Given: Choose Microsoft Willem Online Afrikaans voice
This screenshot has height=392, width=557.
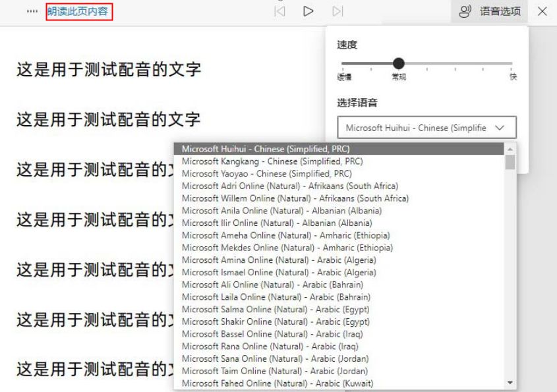Looking at the screenshot, I should (339, 198).
